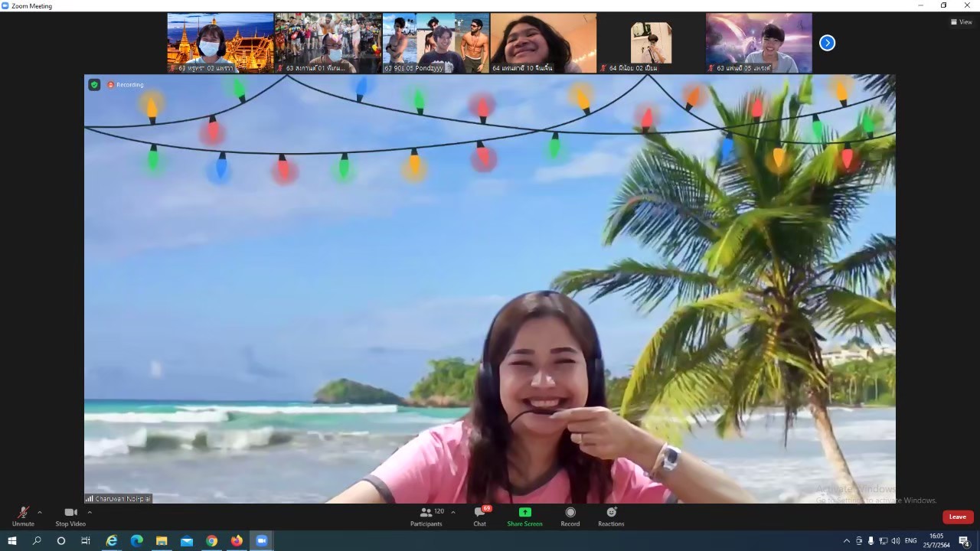Expand the Participants options arrow
The width and height of the screenshot is (980, 551).
[453, 512]
